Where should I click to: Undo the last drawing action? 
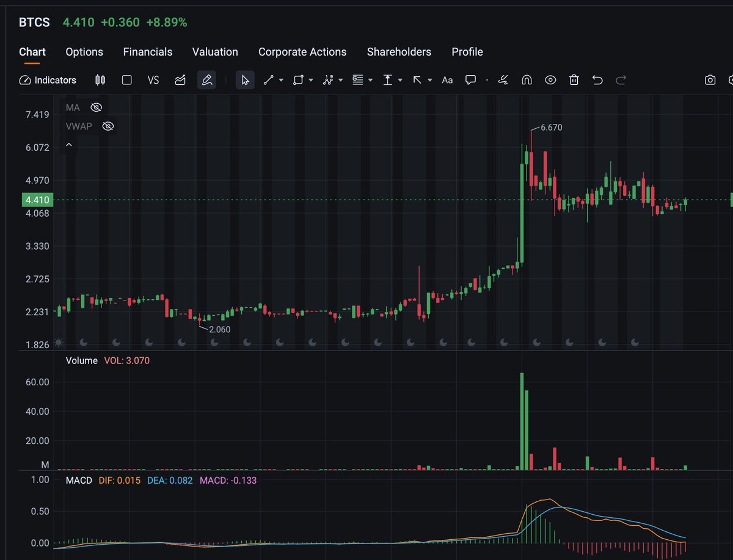tap(598, 80)
